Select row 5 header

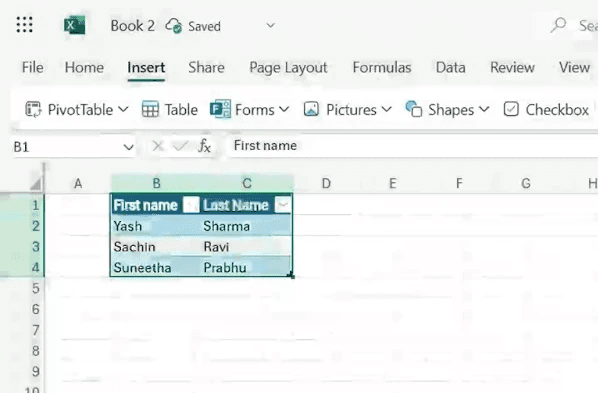tap(22, 288)
